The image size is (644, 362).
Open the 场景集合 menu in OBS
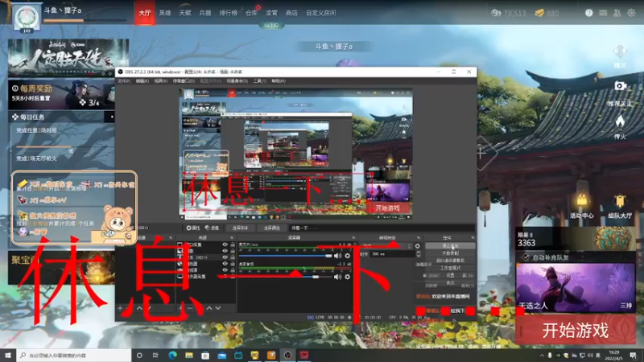tap(237, 81)
